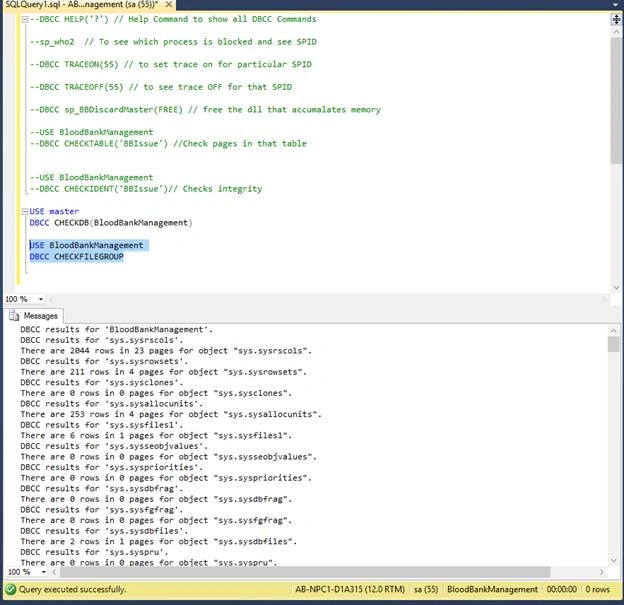Screen dimensions: 624x605
Task: Click the editor vertical scrollbar thumb
Action: [616, 100]
